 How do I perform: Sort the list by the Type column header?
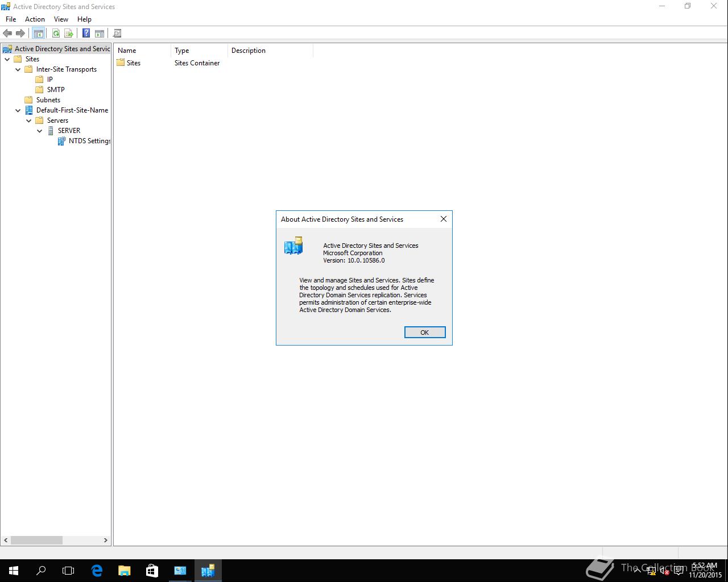(199, 51)
